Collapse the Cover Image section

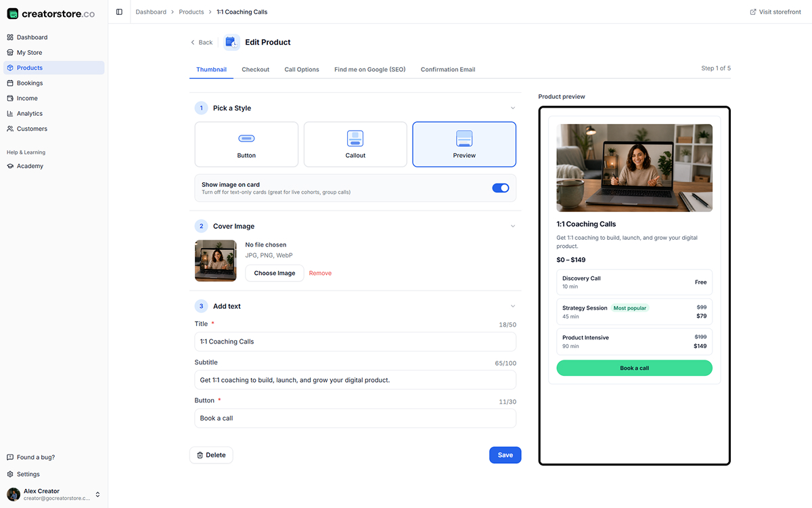click(x=513, y=226)
